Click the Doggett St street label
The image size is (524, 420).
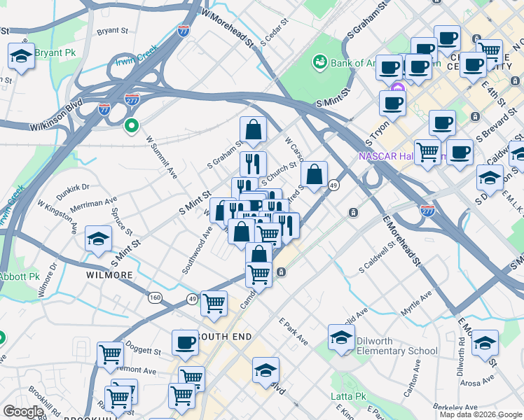[143, 348]
